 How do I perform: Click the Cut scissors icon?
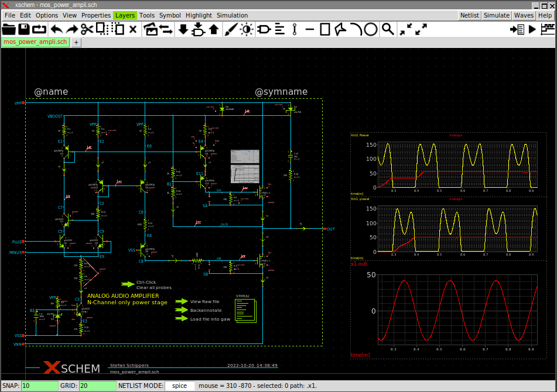click(87, 29)
